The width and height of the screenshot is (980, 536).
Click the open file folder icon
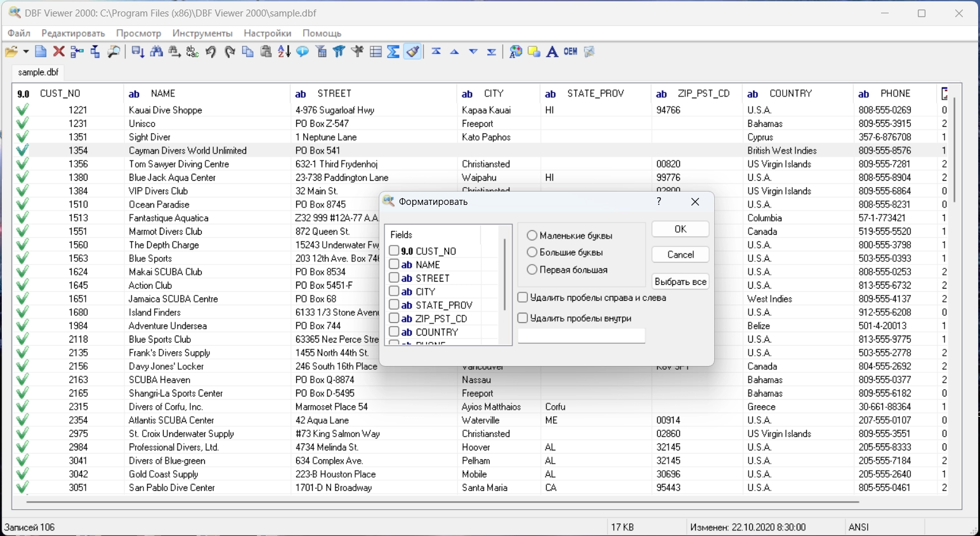(11, 52)
